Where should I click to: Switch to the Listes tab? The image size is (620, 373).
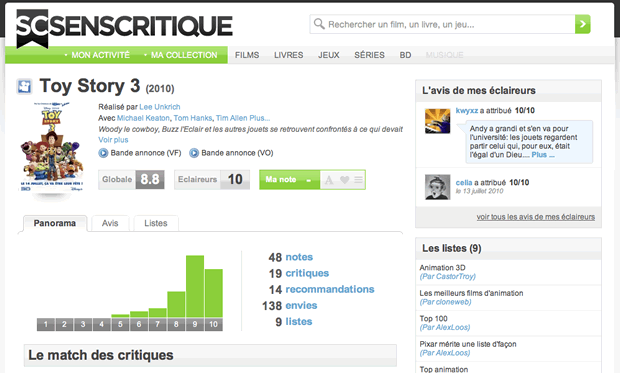pyautogui.click(x=156, y=223)
